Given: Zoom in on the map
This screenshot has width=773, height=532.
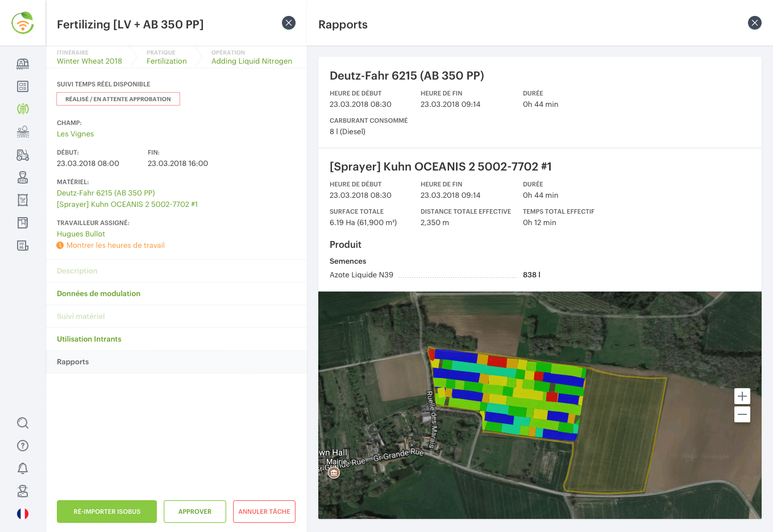Looking at the screenshot, I should 742,396.
